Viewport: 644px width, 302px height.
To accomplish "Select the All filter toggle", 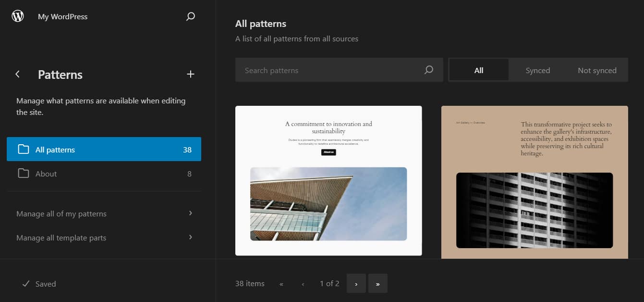I will [x=479, y=70].
